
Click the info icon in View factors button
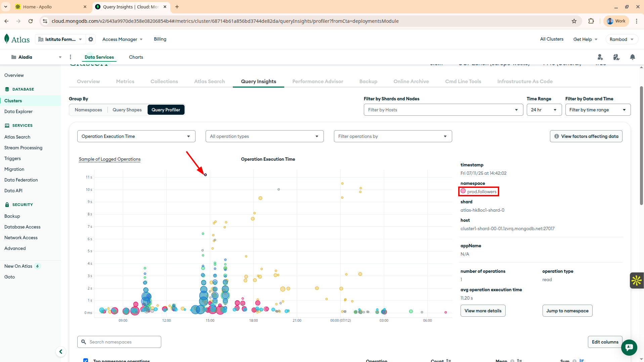click(x=557, y=136)
